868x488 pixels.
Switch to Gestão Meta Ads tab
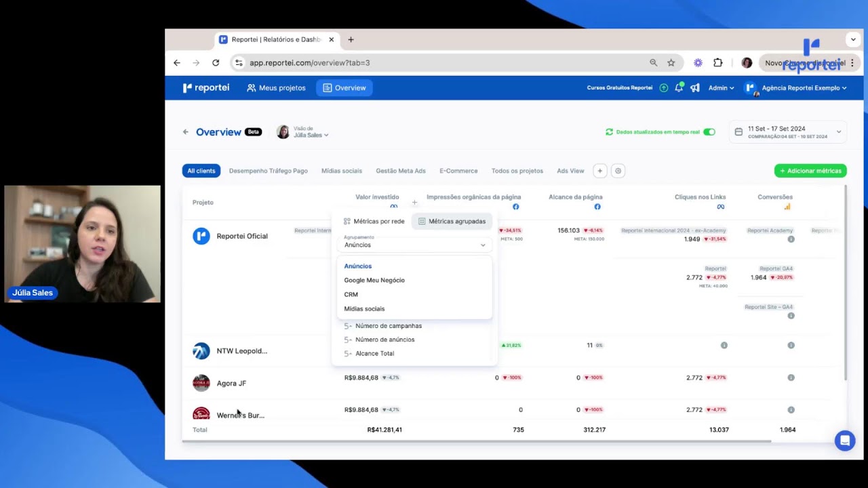coord(401,171)
